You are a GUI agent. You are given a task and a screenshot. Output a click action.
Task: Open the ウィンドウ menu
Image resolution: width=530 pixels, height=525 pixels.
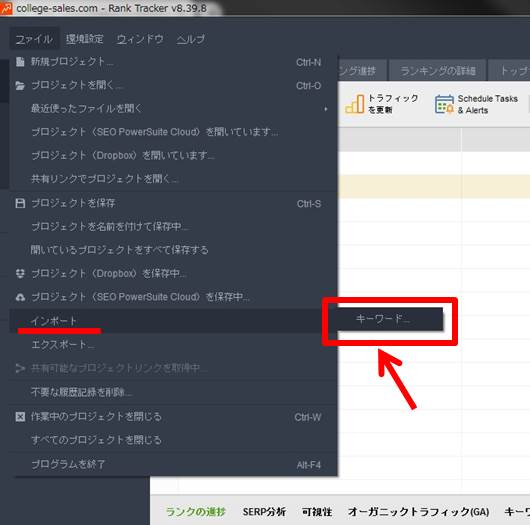[x=140, y=39]
